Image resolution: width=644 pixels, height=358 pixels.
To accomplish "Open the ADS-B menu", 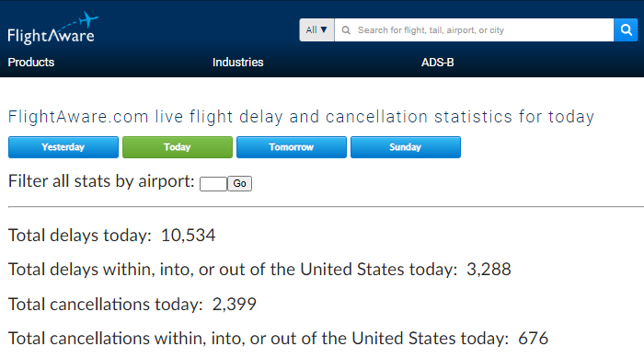I will pyautogui.click(x=437, y=62).
